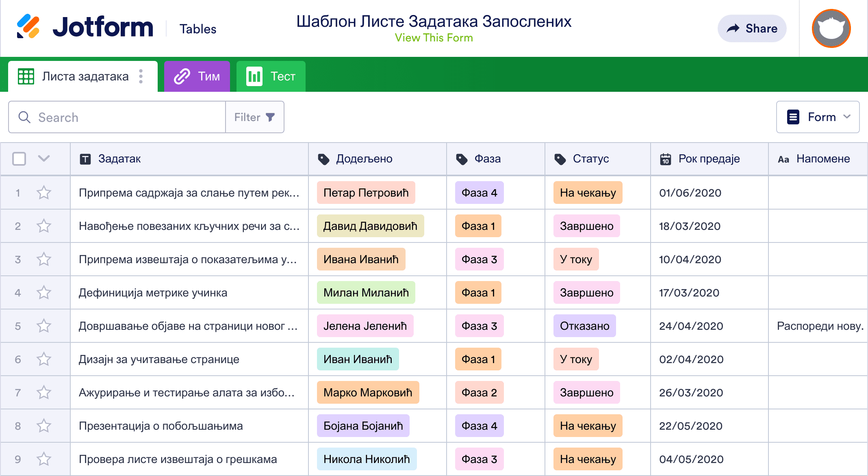868x476 pixels.
Task: Star row 3 Припрема извештаја task
Action: pyautogui.click(x=44, y=259)
